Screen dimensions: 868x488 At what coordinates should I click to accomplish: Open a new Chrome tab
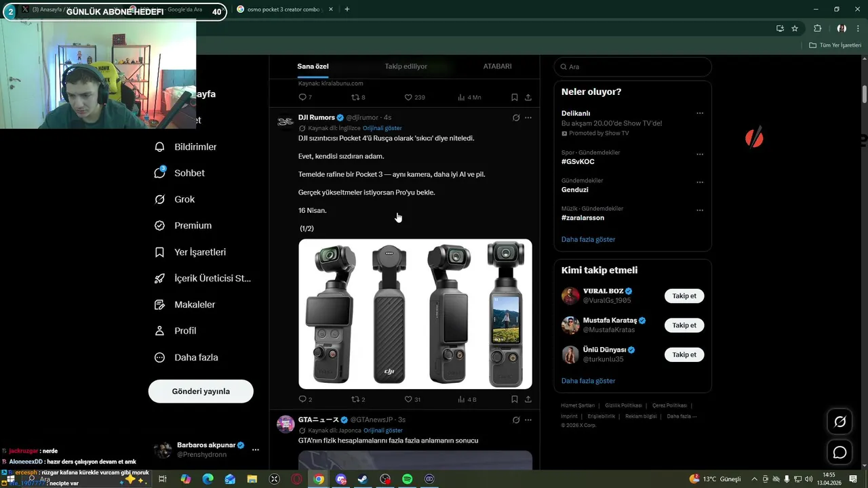pyautogui.click(x=347, y=9)
